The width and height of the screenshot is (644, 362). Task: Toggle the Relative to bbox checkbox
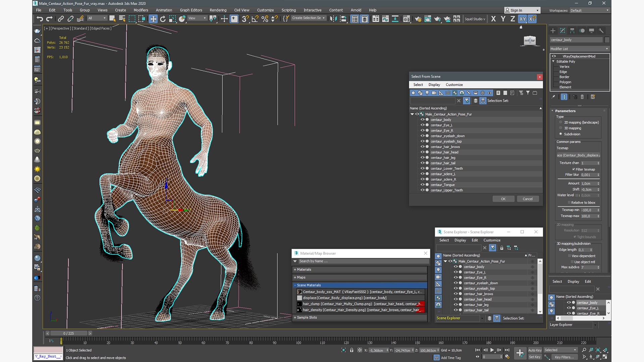[569, 202]
